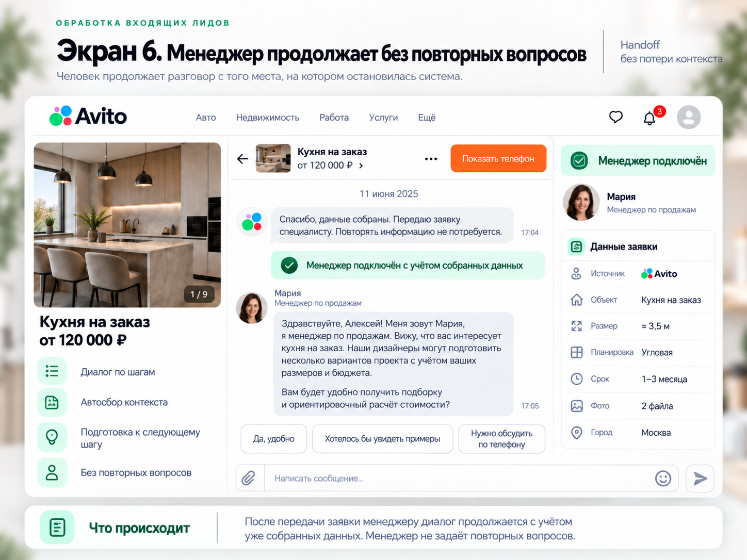
Task: Click the resize icon in "Размер" row
Action: pyautogui.click(x=577, y=326)
